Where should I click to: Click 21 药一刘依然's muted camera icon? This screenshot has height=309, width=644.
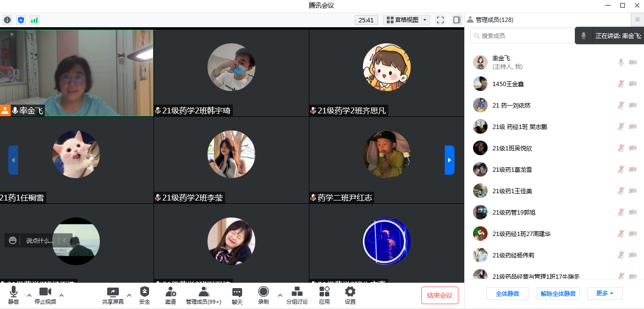[x=633, y=105]
